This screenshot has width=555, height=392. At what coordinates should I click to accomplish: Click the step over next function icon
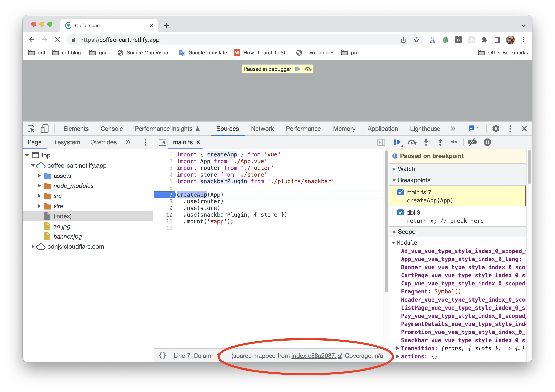point(412,142)
